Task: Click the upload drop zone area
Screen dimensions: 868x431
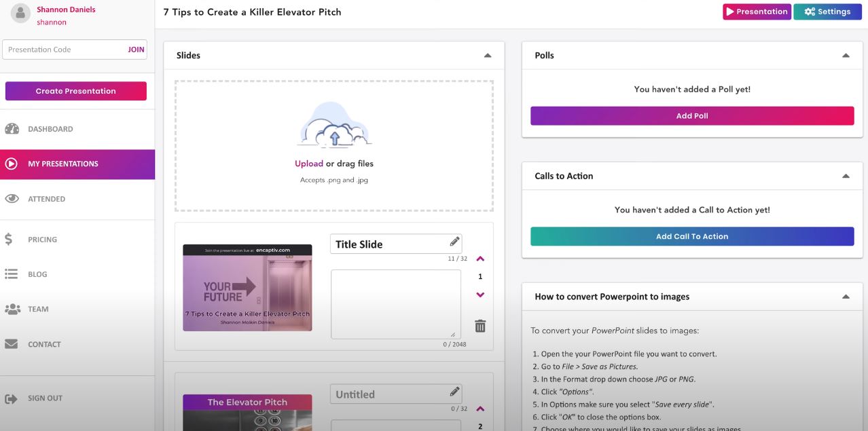Action: [334, 146]
